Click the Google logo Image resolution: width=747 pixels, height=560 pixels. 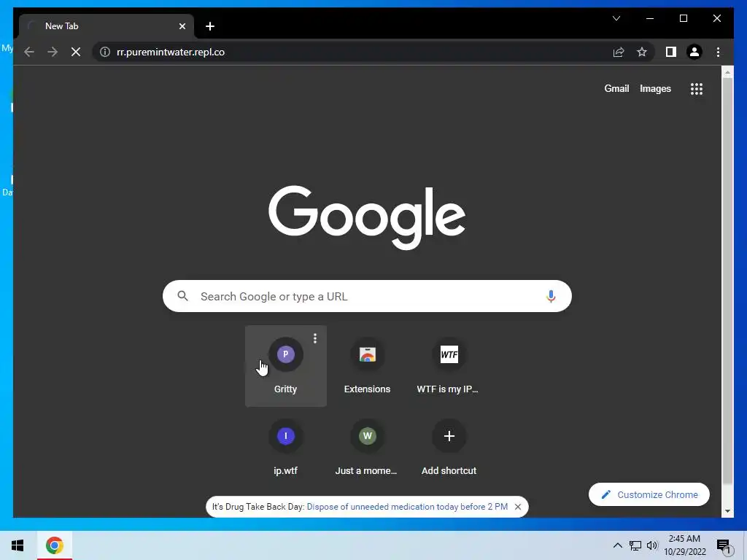pos(367,217)
